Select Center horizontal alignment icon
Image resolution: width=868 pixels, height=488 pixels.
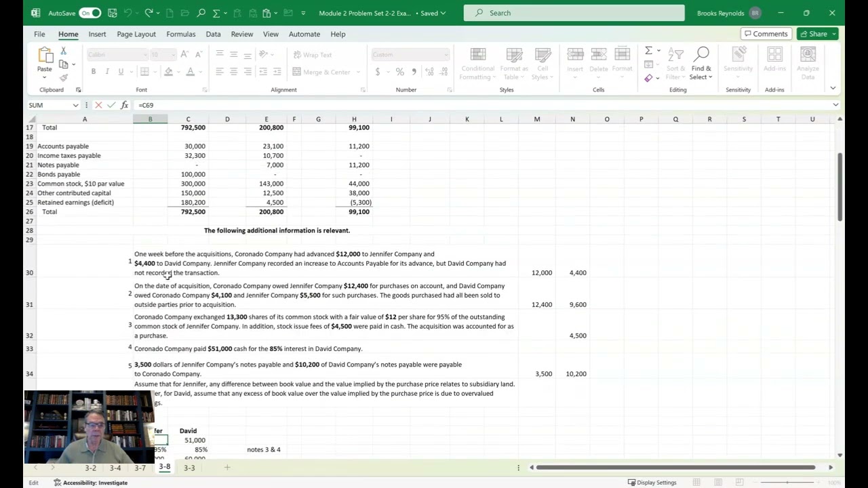click(x=233, y=72)
